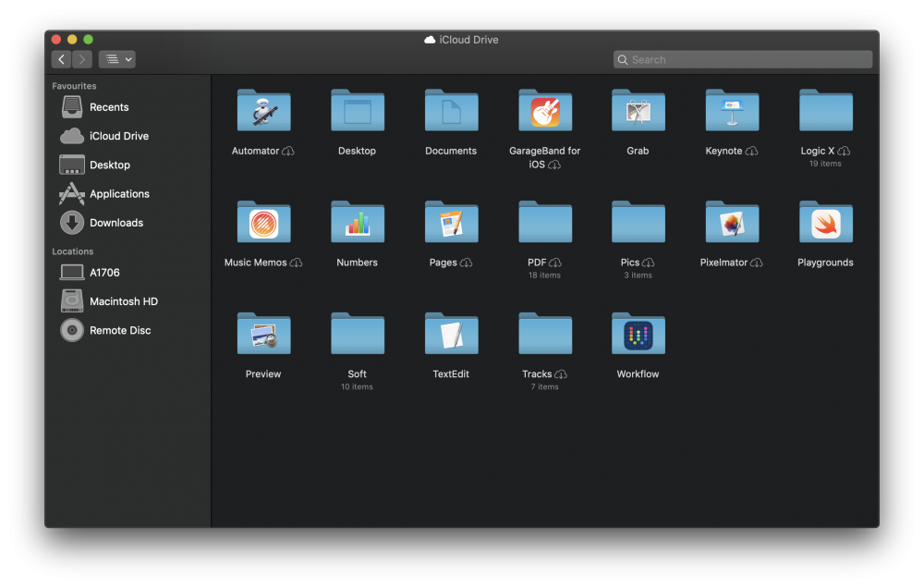Click the Search field
The image size is (924, 587).
[743, 59]
